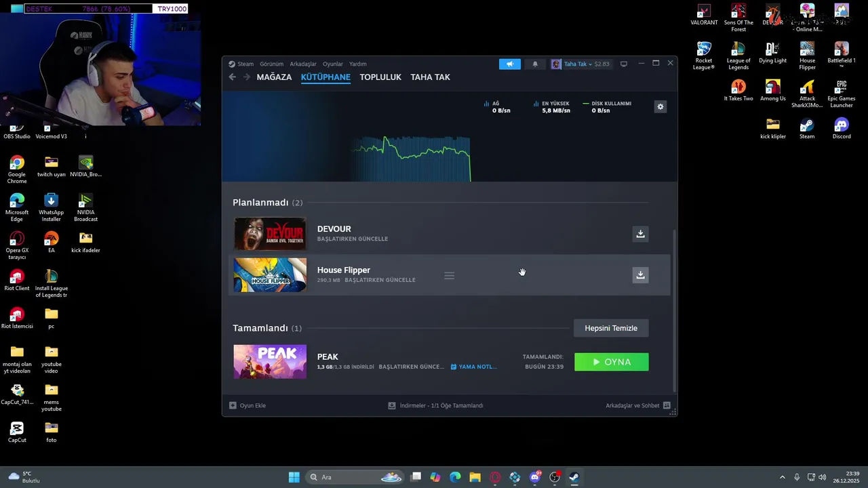Click the Opera GX taskbar icon
Screen dimensions: 868x488
coord(495,477)
